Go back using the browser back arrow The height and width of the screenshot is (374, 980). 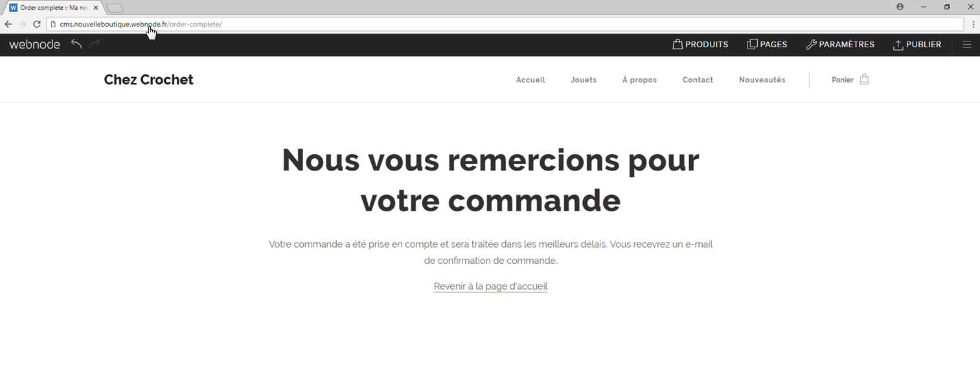(x=7, y=23)
